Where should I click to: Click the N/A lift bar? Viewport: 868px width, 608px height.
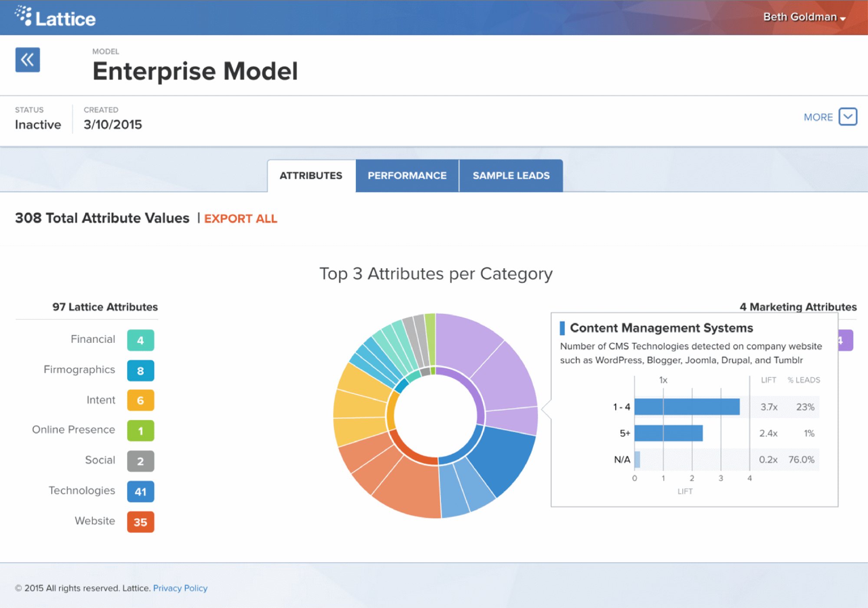[x=637, y=460]
